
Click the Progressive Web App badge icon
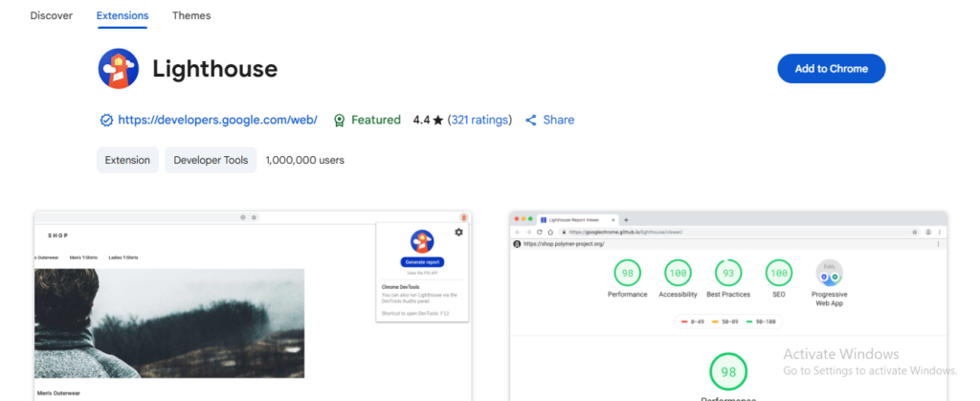pos(830,273)
